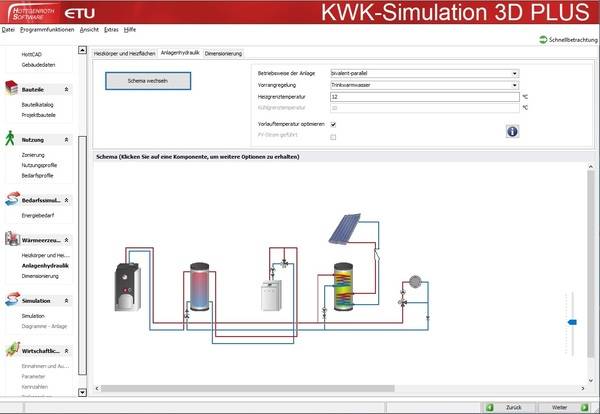Switch to Dimensionierung tab
This screenshot has width=600, height=414.
223,53
